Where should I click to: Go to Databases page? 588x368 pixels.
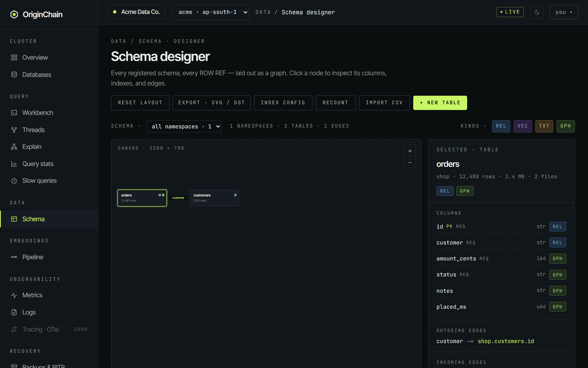(x=49, y=75)
